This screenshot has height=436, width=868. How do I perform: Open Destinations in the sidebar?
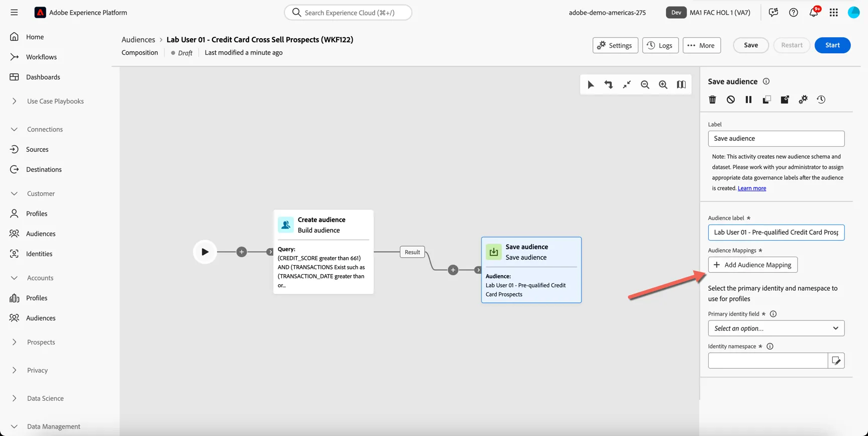[44, 169]
